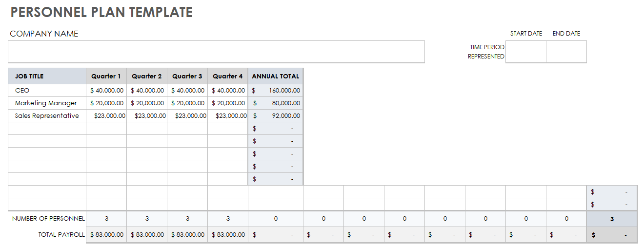Select Marketing Manager annual total 80,000.00
The width and height of the screenshot is (644, 246).
click(276, 103)
